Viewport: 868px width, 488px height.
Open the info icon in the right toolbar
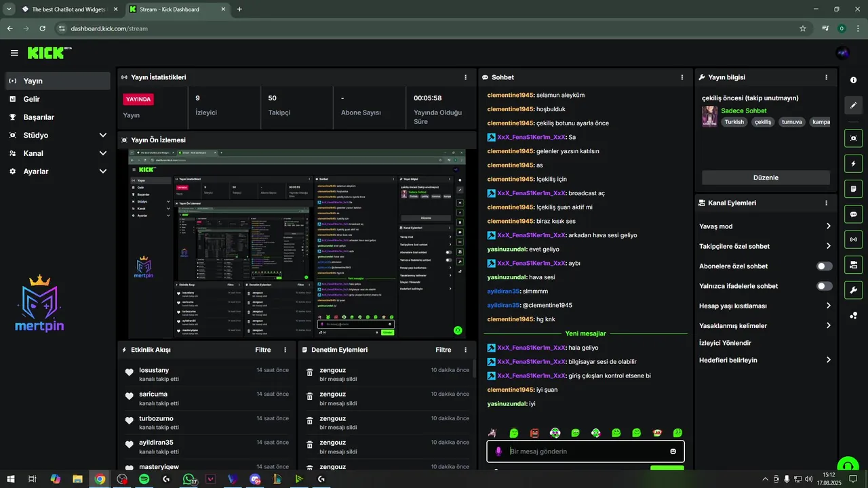(853, 80)
